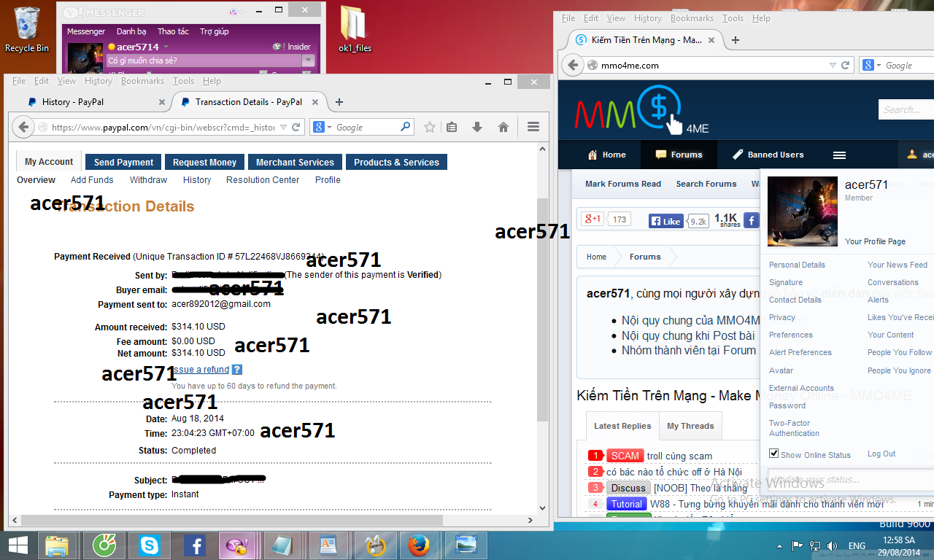Click the Yahoo Insider button in Messenger
The width and height of the screenshot is (934, 560).
click(293, 47)
